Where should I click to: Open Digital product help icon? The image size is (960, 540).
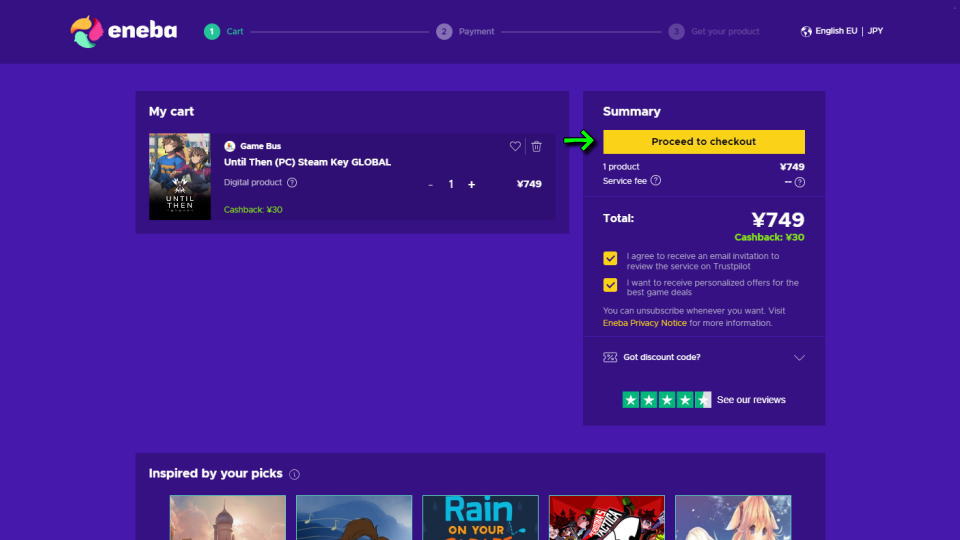pyautogui.click(x=292, y=182)
